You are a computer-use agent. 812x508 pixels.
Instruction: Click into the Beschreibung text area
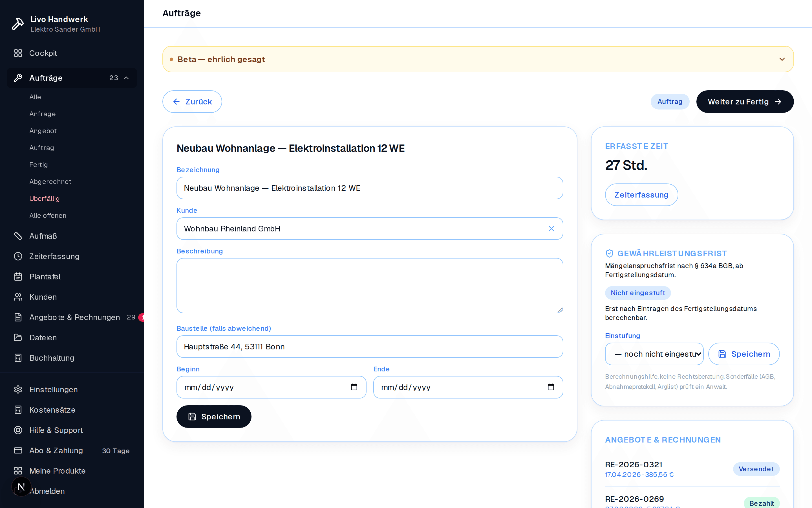click(370, 286)
